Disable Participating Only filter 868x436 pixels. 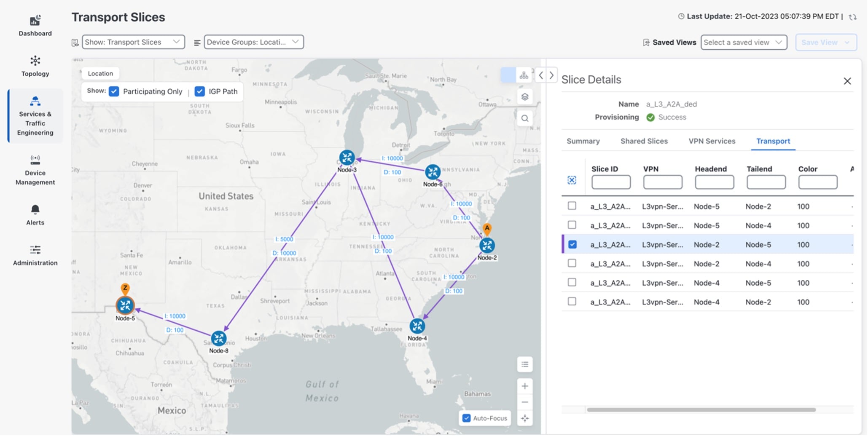tap(113, 91)
